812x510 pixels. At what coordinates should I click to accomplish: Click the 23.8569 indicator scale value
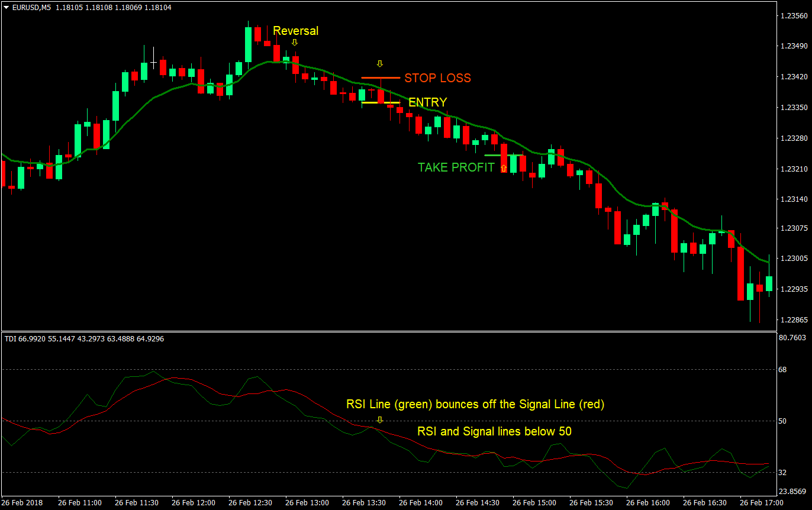793,491
